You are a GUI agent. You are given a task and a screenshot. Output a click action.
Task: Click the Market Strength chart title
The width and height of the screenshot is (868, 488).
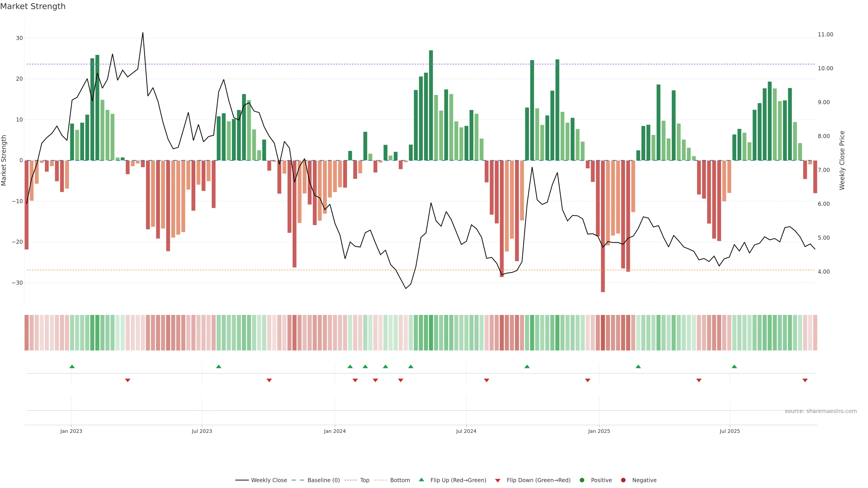click(33, 6)
